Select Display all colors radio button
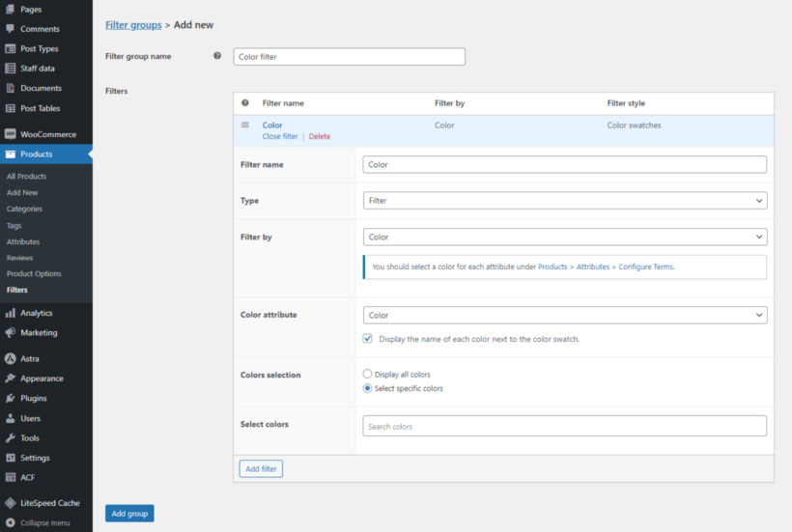 [x=367, y=374]
